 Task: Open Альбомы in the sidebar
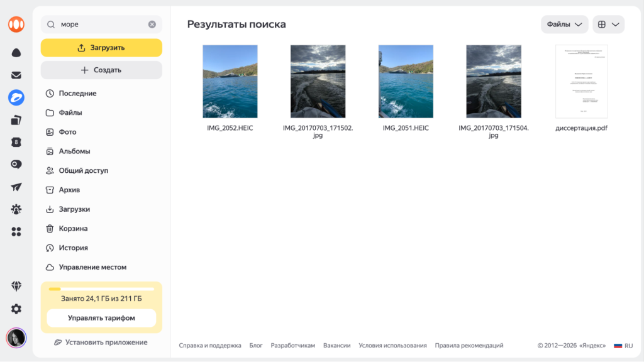(x=74, y=151)
